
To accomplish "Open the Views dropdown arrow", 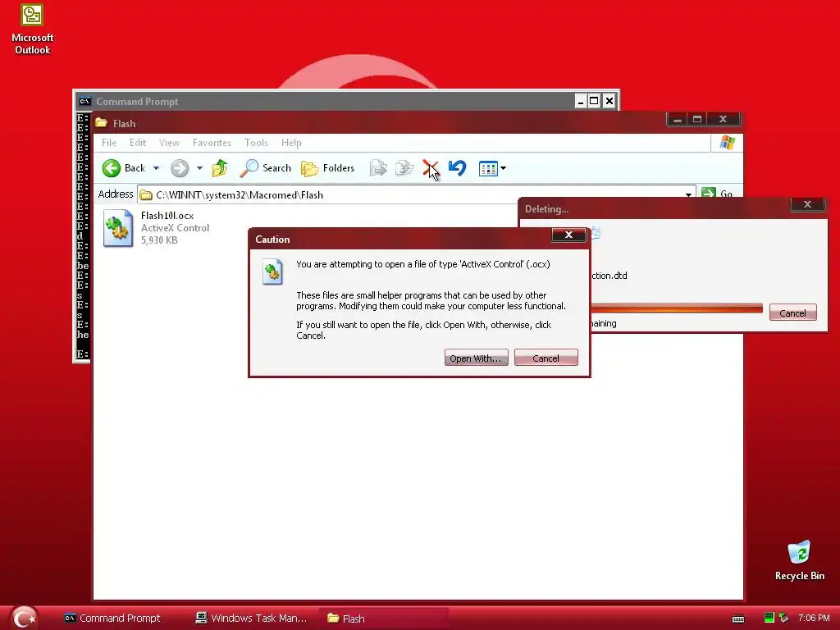I will point(503,169).
